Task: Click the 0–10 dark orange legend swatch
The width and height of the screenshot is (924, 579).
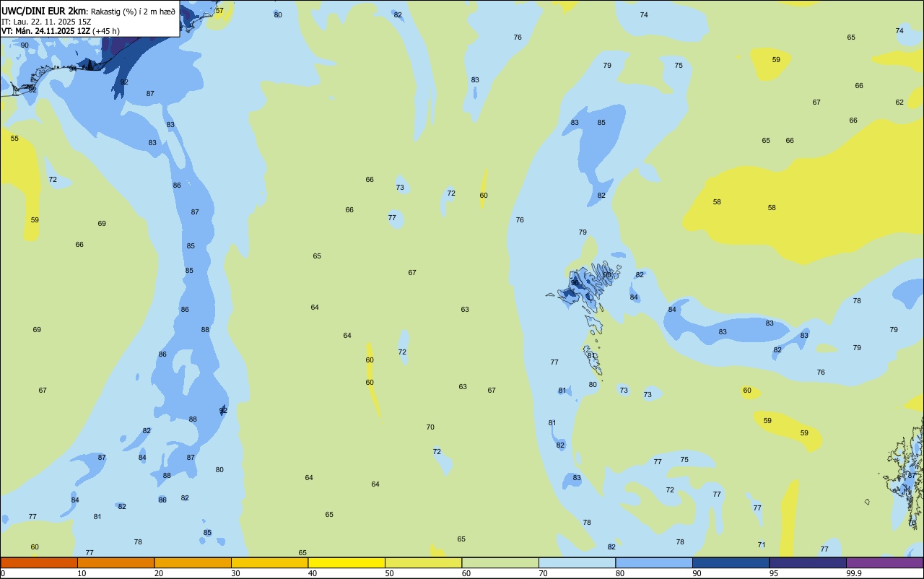Action: pyautogui.click(x=39, y=562)
